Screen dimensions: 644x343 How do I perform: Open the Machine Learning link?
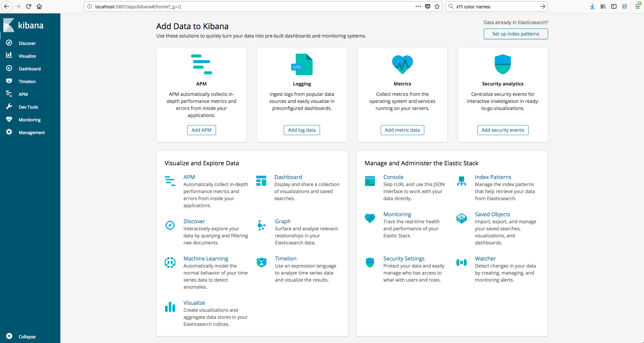(206, 259)
